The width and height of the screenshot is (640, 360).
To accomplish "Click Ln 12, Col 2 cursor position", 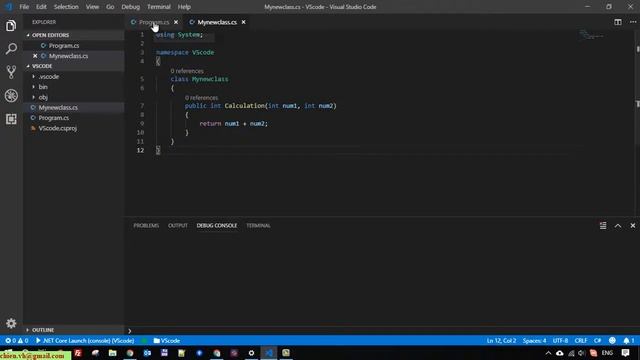I will [x=501, y=340].
